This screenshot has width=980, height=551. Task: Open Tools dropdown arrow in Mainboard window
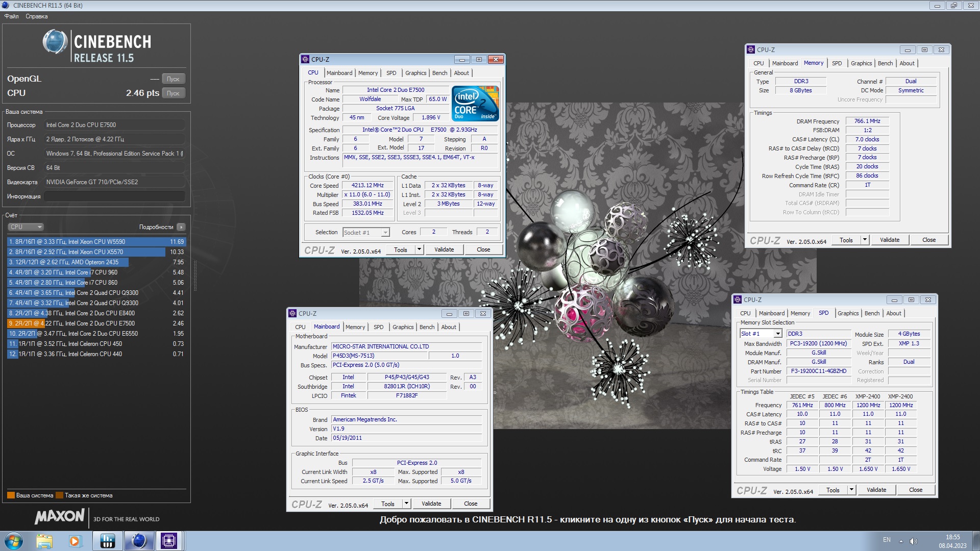[x=406, y=504]
